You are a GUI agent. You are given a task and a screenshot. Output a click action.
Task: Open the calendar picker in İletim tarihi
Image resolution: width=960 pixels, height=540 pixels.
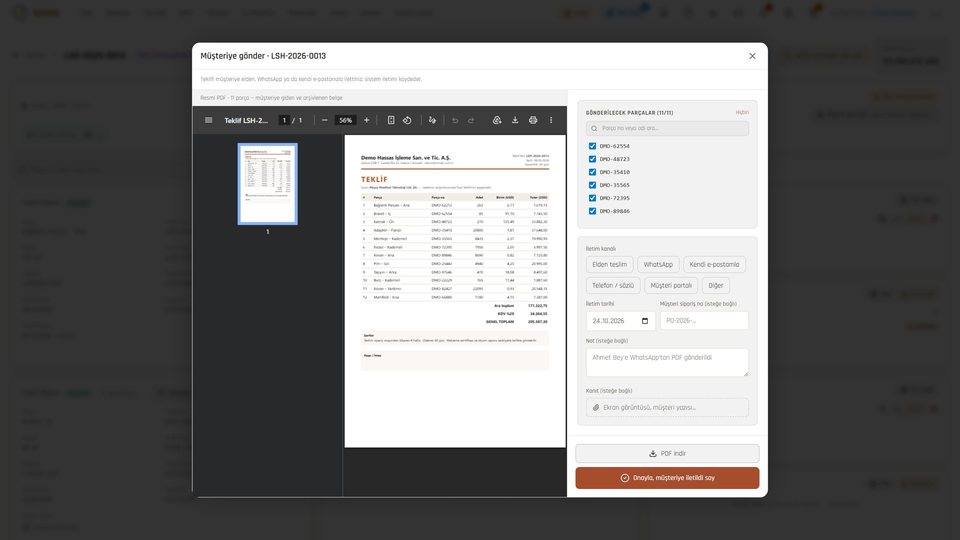(645, 321)
